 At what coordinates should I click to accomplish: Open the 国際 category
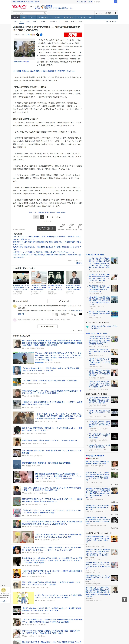click(28, 22)
